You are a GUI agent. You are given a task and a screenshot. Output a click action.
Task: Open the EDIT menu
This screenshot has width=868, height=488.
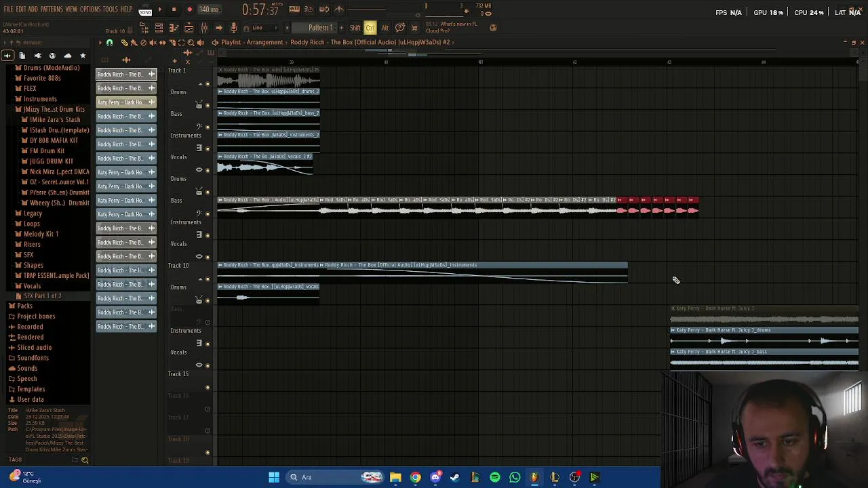click(x=21, y=9)
